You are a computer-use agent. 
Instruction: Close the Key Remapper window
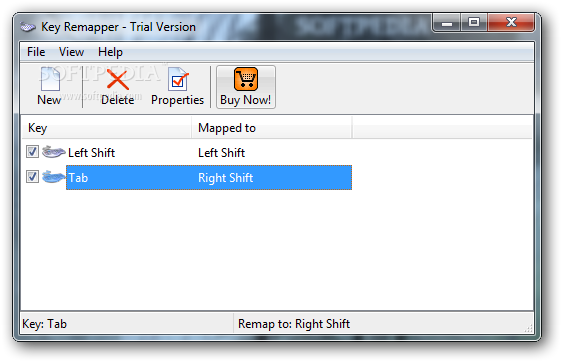click(x=511, y=23)
